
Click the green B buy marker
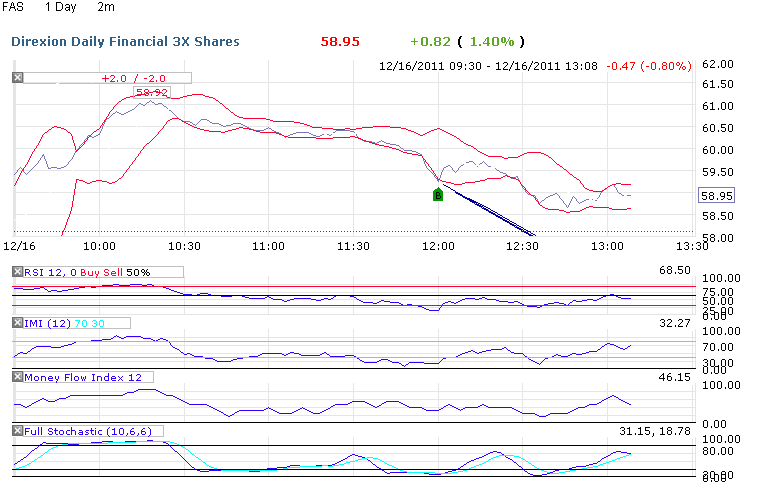[438, 195]
